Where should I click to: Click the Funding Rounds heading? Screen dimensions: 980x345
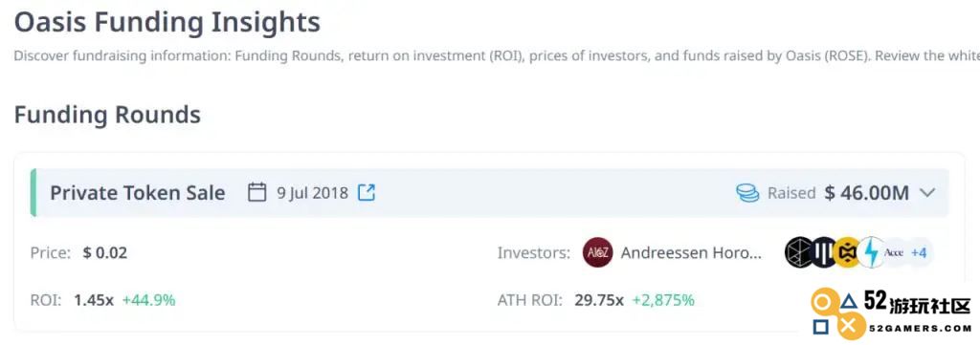tap(107, 116)
